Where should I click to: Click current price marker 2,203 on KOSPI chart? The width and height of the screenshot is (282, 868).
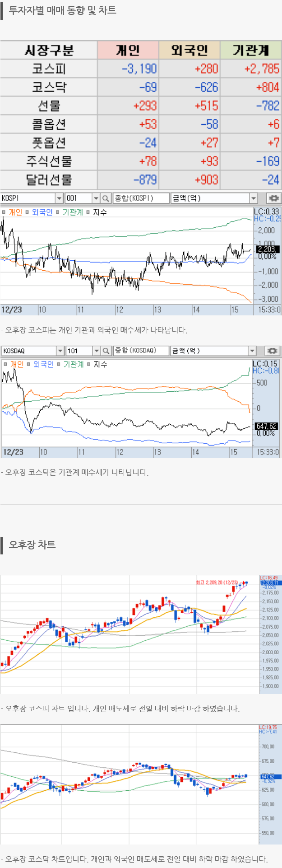267,249
